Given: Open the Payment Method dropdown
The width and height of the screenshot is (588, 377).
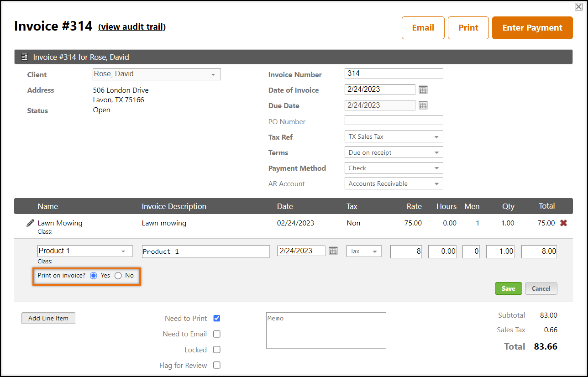Looking at the screenshot, I should (393, 168).
